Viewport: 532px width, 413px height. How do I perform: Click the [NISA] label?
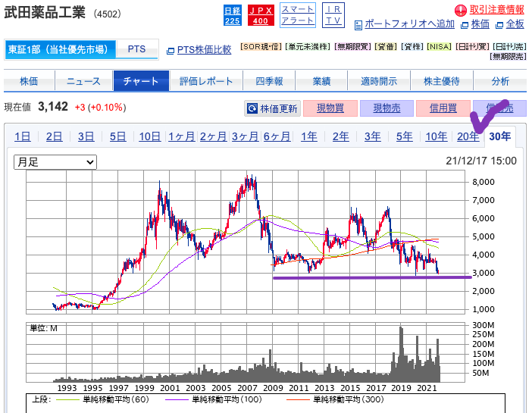point(439,46)
